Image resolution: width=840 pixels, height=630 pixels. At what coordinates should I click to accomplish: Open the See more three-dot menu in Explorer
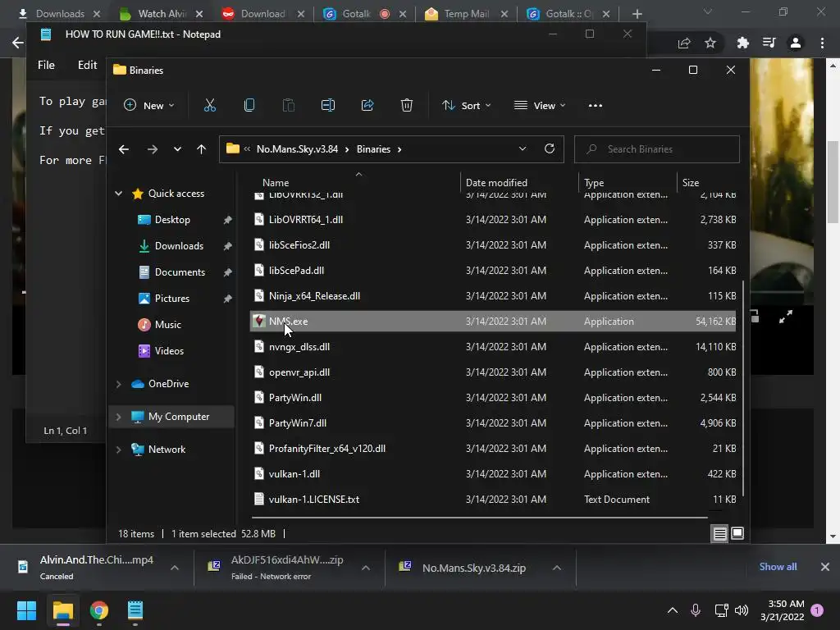click(596, 106)
